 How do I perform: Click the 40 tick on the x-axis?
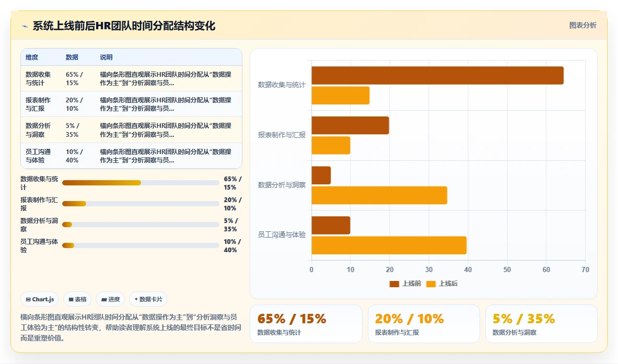[x=468, y=269]
